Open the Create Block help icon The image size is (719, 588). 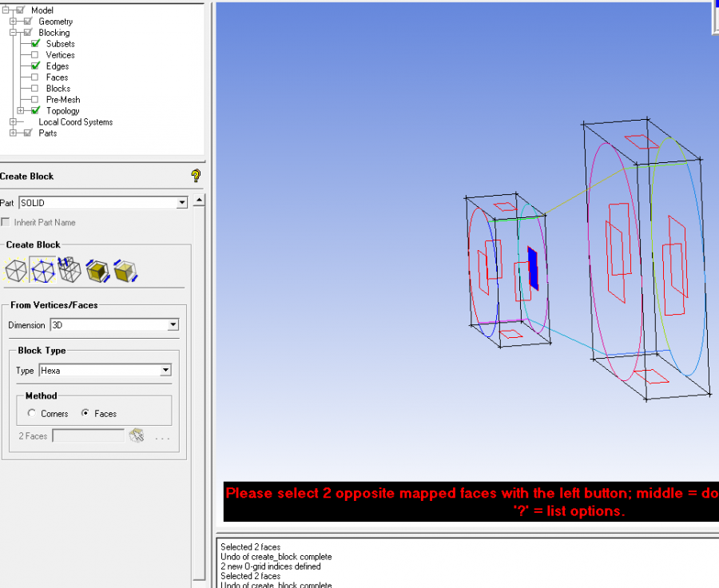coord(196,176)
